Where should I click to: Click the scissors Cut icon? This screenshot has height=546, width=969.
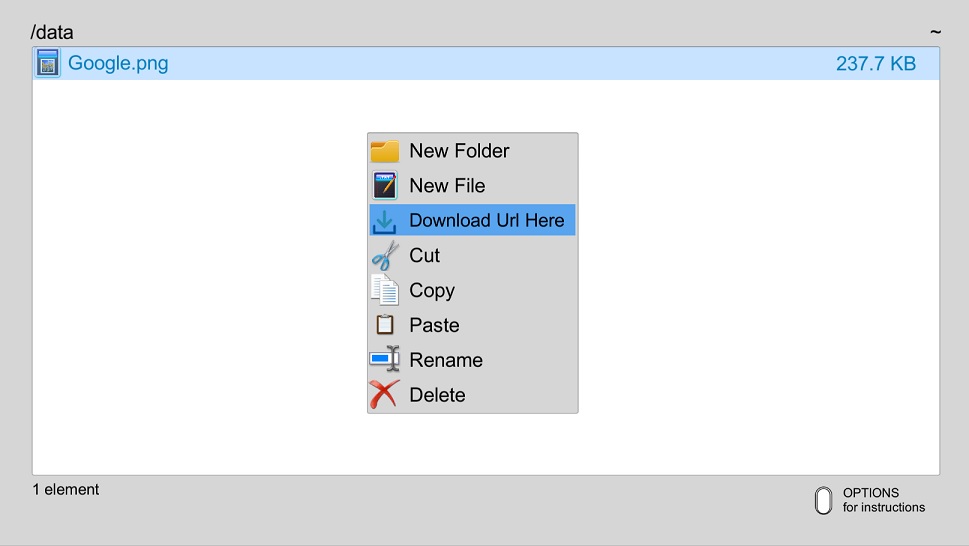click(x=384, y=256)
